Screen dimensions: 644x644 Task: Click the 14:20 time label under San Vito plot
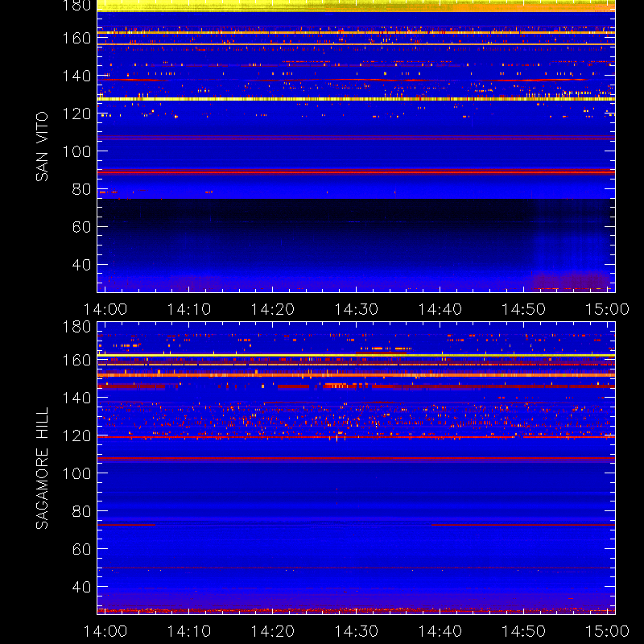[273, 309]
